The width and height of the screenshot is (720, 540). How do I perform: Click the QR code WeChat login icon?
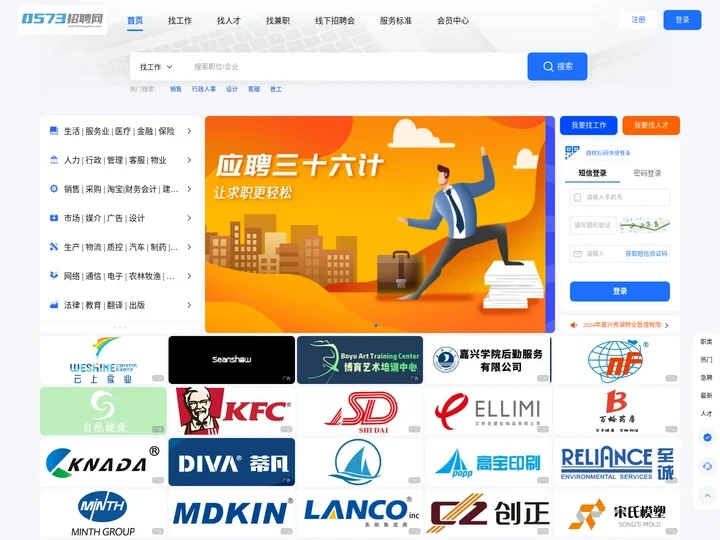click(572, 152)
